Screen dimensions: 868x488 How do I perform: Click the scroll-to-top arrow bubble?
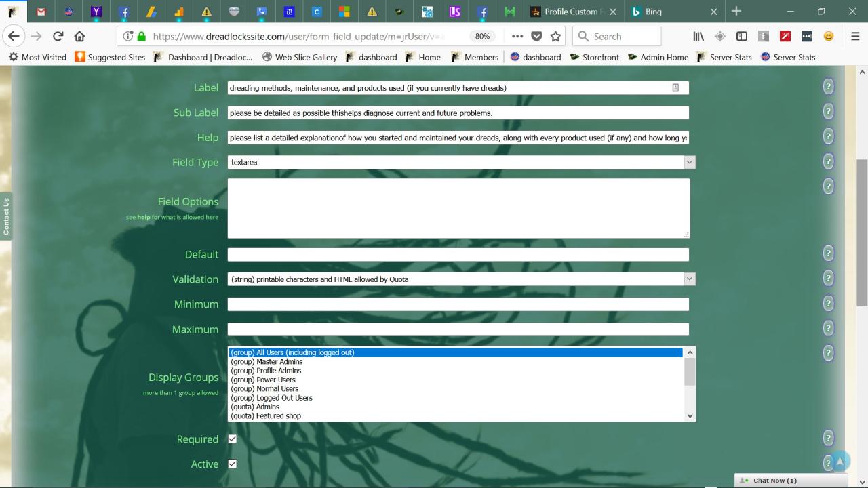point(840,462)
